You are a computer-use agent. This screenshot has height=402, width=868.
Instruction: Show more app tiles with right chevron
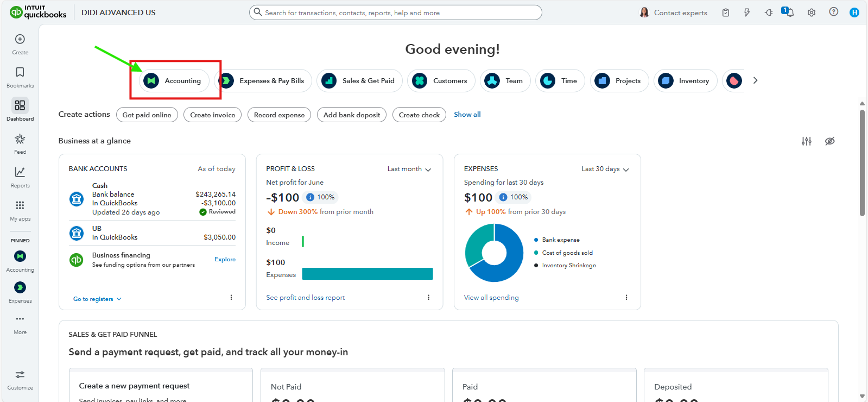point(755,80)
